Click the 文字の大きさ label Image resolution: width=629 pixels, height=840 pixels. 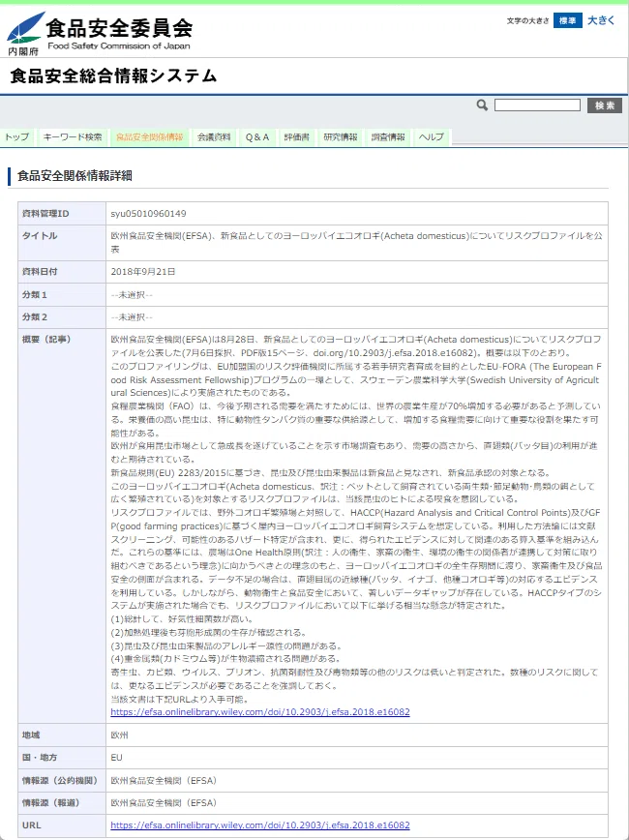pos(527,21)
